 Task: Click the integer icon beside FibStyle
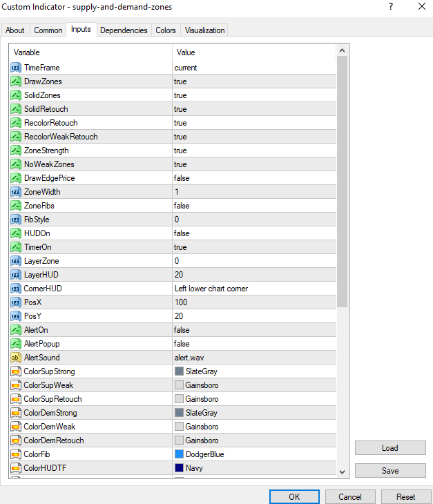pos(16,220)
